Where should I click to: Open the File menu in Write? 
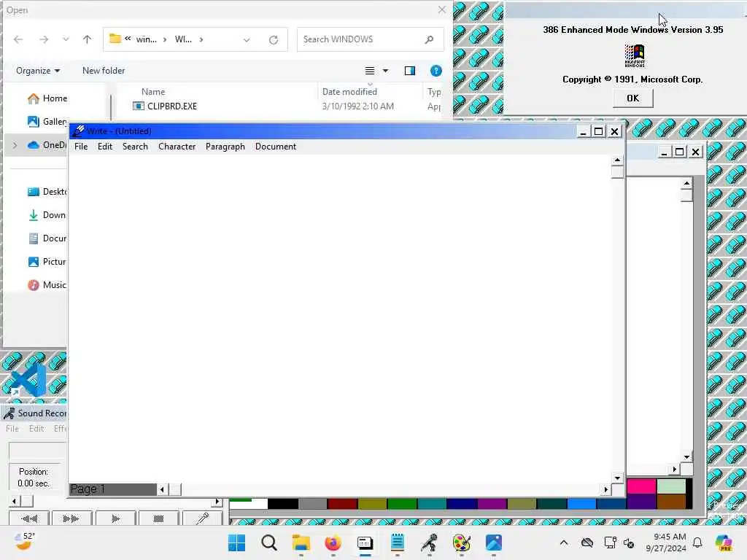click(x=81, y=147)
